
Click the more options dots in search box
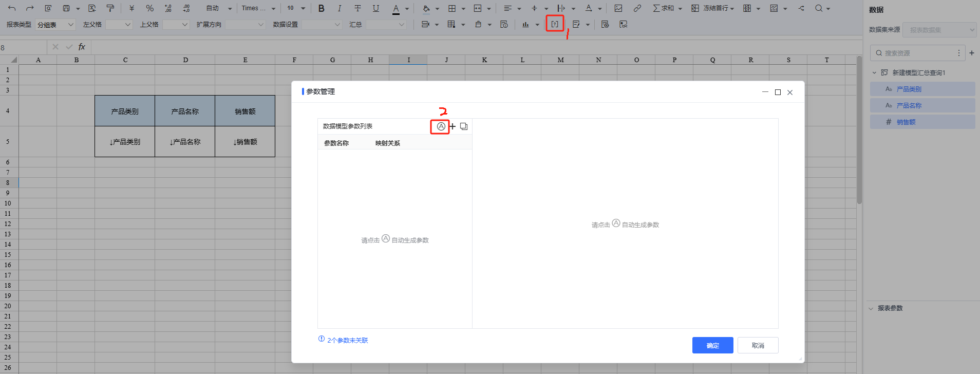click(x=959, y=53)
